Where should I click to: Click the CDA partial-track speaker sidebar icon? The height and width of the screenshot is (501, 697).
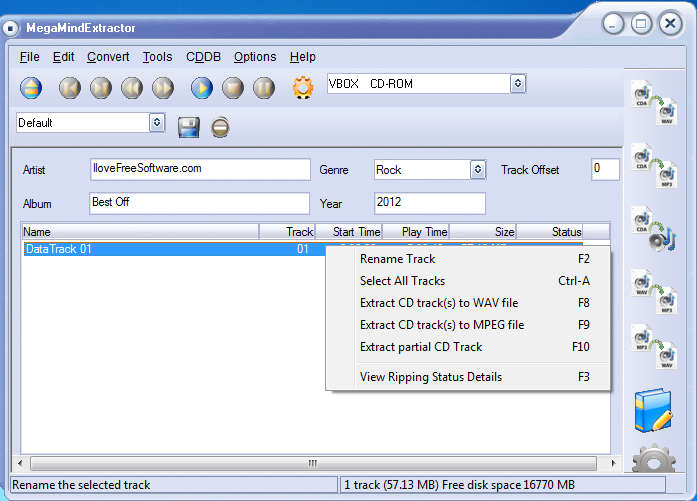tap(654, 229)
